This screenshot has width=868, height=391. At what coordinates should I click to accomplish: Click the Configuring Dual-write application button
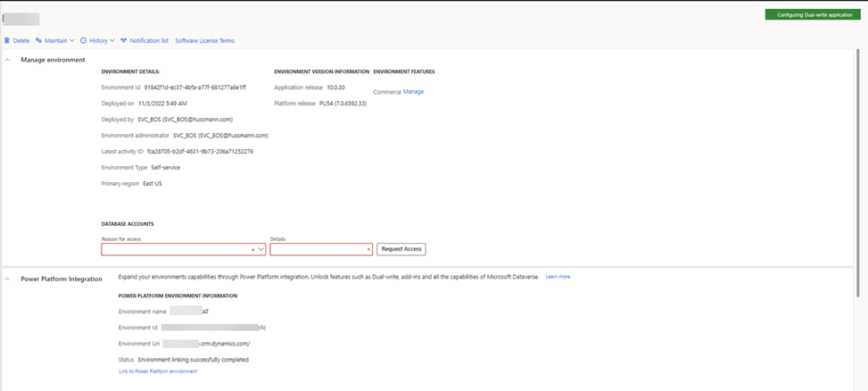(x=812, y=15)
